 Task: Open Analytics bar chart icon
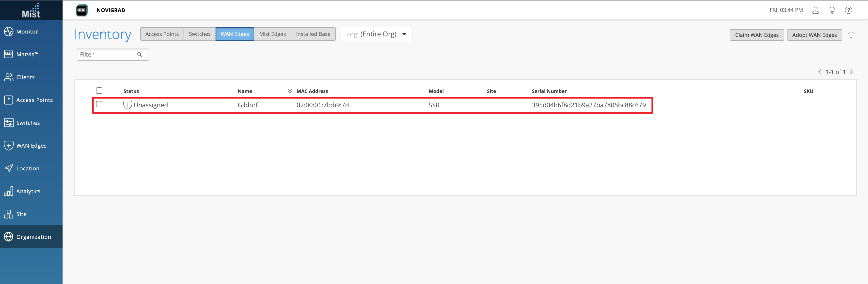click(x=8, y=191)
